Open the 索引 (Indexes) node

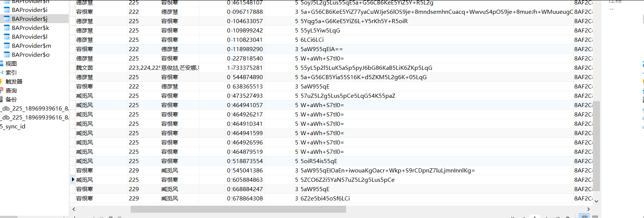(x=11, y=72)
